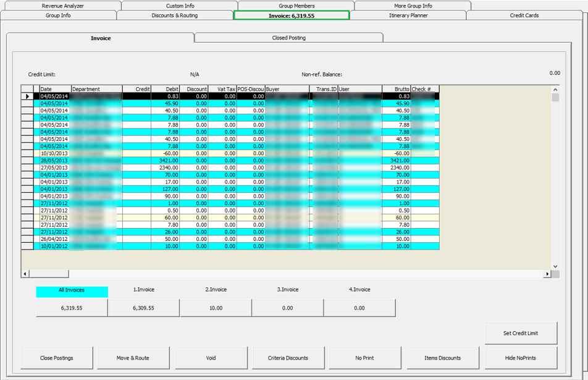This screenshot has width=588, height=380.
Task: Click the horizontal scroll right arrow
Action: 547,274
